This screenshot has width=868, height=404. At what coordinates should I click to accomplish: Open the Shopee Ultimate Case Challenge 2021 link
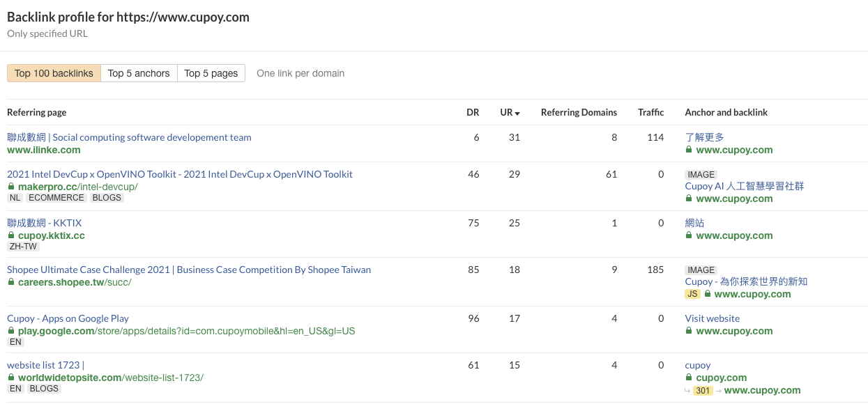[x=189, y=270]
